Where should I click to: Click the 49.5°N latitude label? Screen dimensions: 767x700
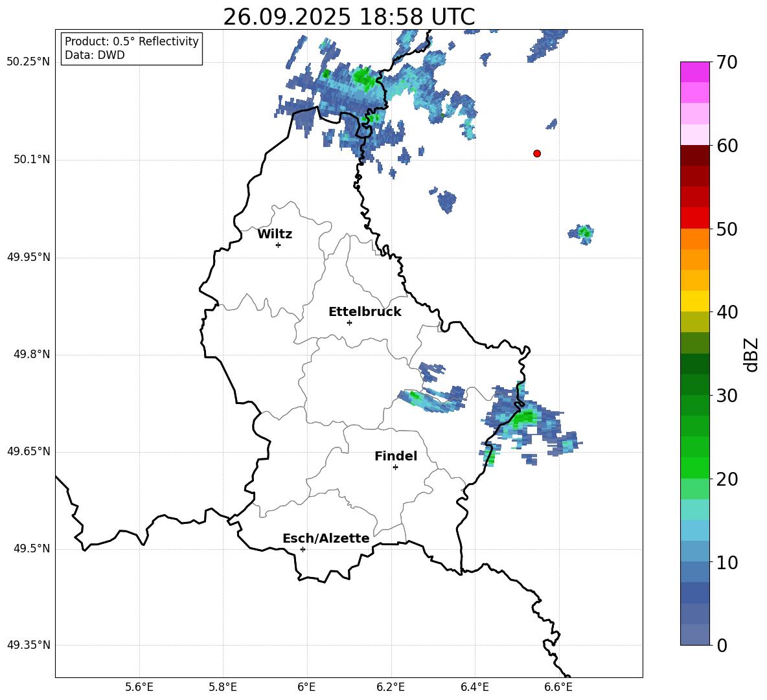point(31,548)
